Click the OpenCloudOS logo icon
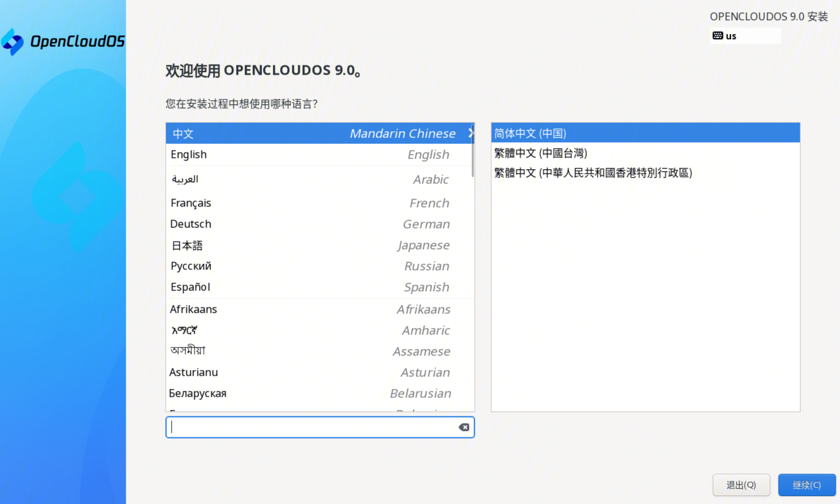 [12, 42]
